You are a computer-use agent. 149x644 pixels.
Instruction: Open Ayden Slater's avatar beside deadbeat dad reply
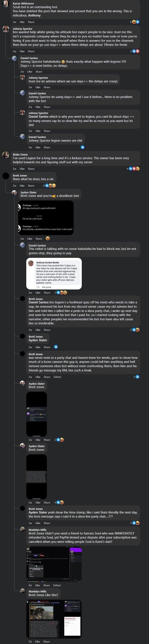coord(15,193)
